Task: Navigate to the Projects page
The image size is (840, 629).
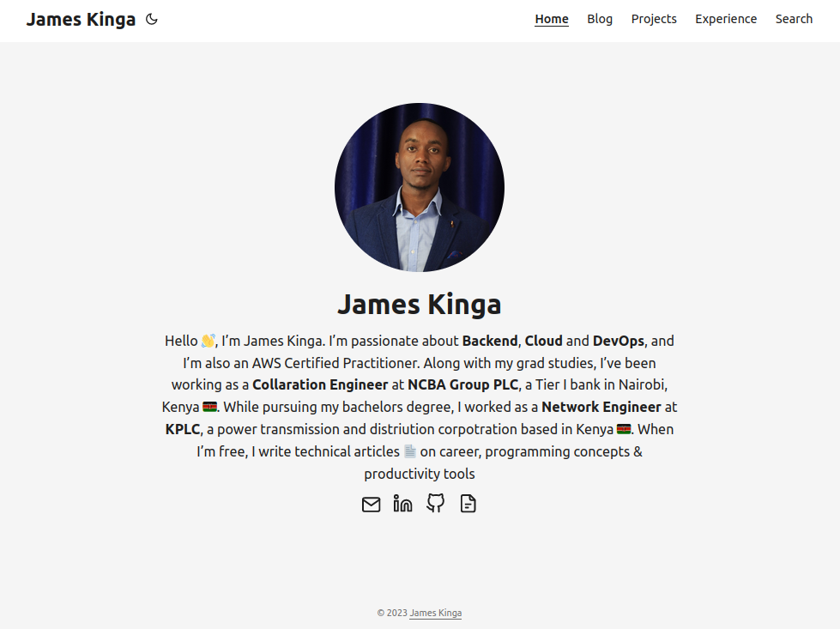Action: [654, 19]
